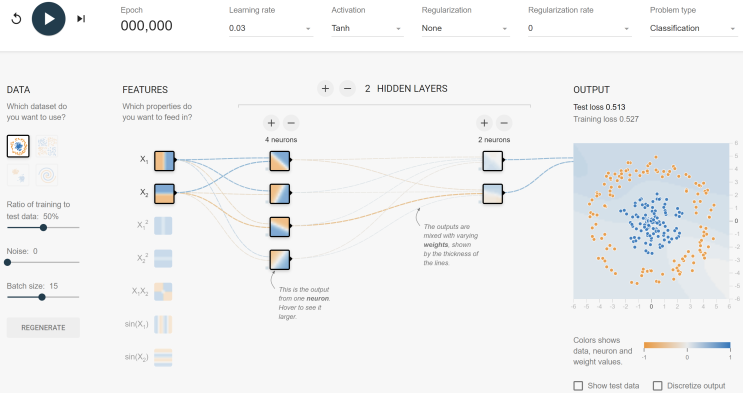Click the REGENERATE button

43,328
